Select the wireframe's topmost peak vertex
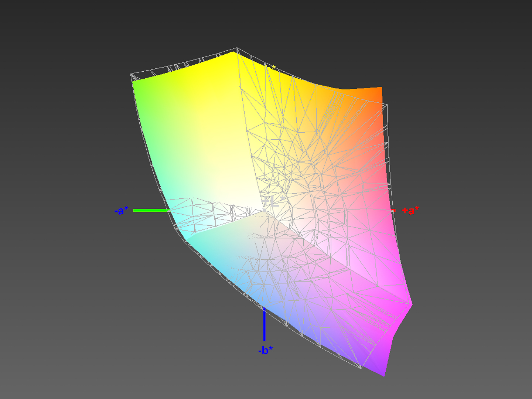 [237, 48]
